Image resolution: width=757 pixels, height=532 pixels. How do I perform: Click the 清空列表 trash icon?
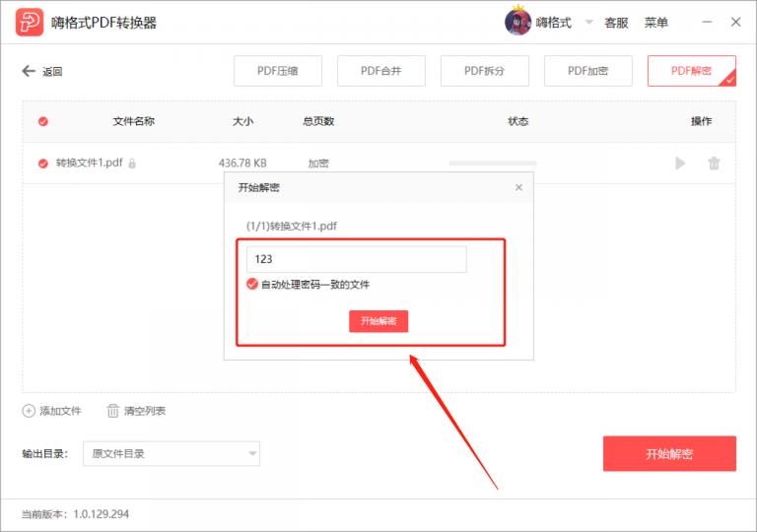(x=112, y=411)
